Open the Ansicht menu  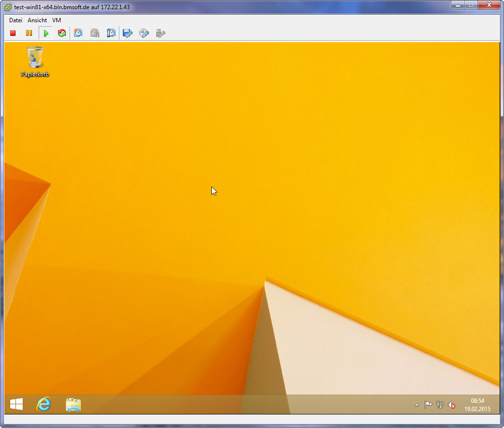[37, 20]
